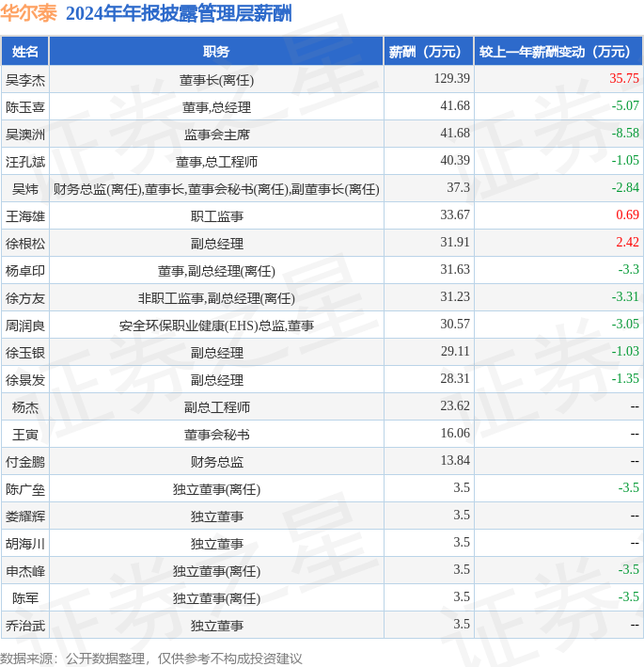Select the name 申杰峰

click(25, 571)
